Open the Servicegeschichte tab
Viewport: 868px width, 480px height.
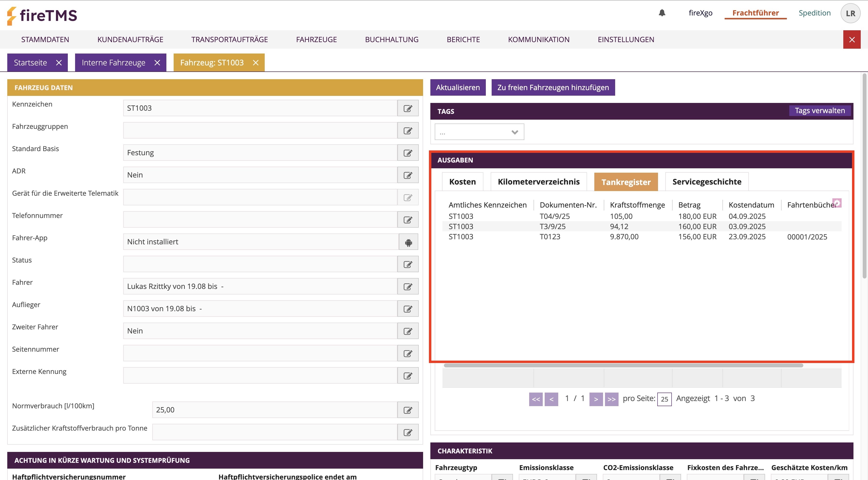click(707, 182)
